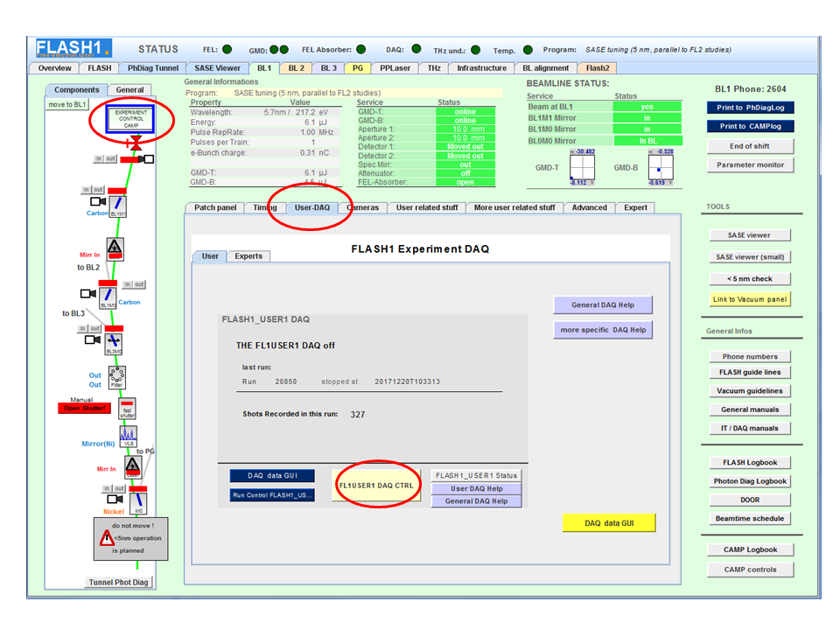The height and width of the screenshot is (630, 840).
Task: Click the Print to CAMPlog button
Action: 750,126
